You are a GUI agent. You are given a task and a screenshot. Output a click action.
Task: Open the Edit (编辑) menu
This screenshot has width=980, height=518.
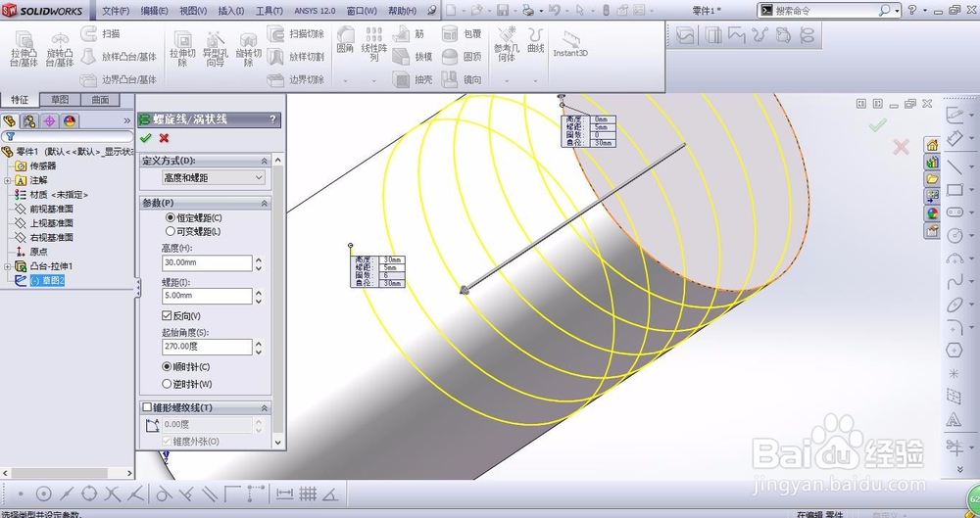pos(155,11)
